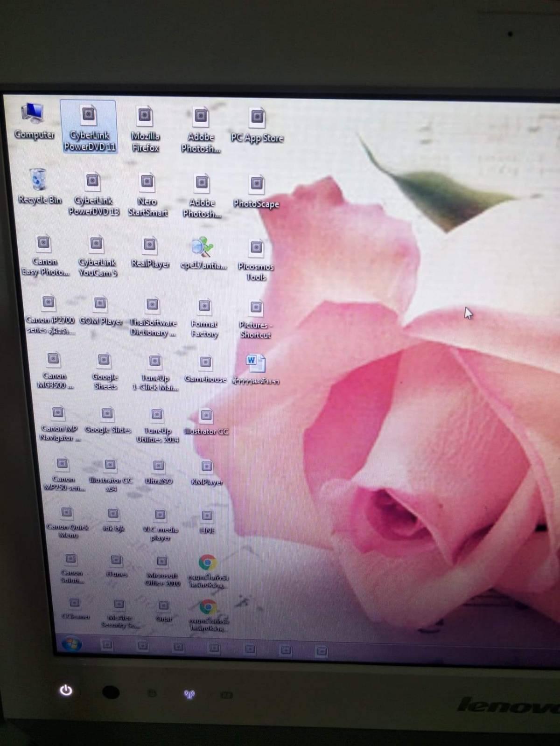Launch GOM Player shortcut
Screen dimensions: 560x746
click(x=101, y=311)
